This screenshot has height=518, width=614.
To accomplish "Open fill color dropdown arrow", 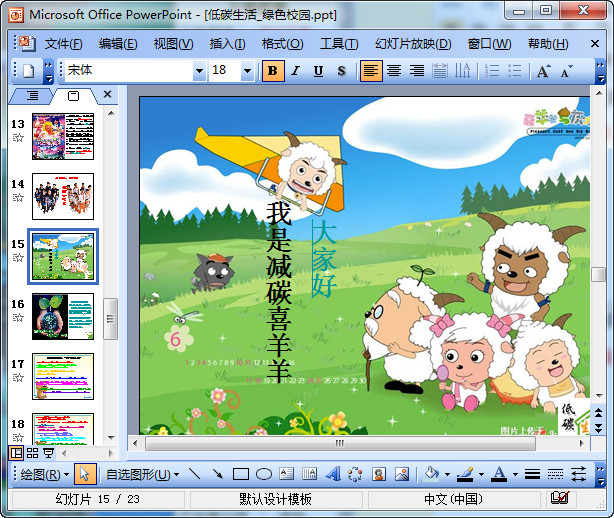I will tap(447, 475).
